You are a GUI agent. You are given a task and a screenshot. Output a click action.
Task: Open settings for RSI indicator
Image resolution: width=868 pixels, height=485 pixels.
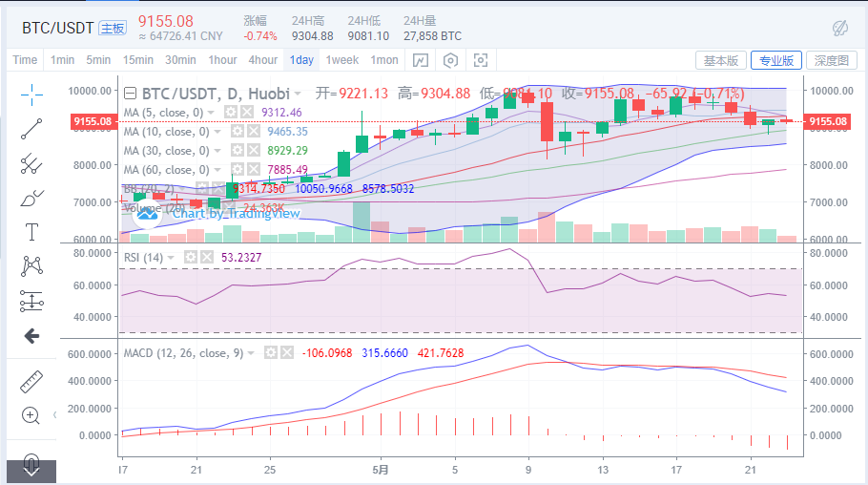[191, 257]
